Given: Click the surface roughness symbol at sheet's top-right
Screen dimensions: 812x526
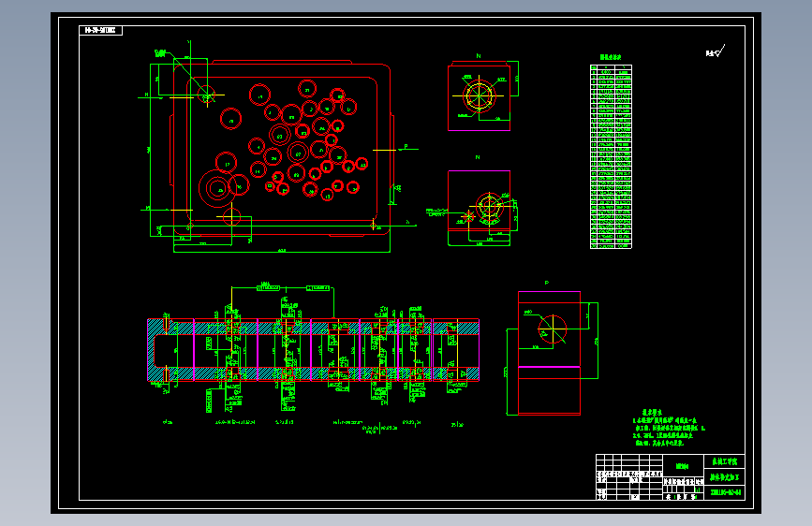Looking at the screenshot, I should click(x=716, y=51).
